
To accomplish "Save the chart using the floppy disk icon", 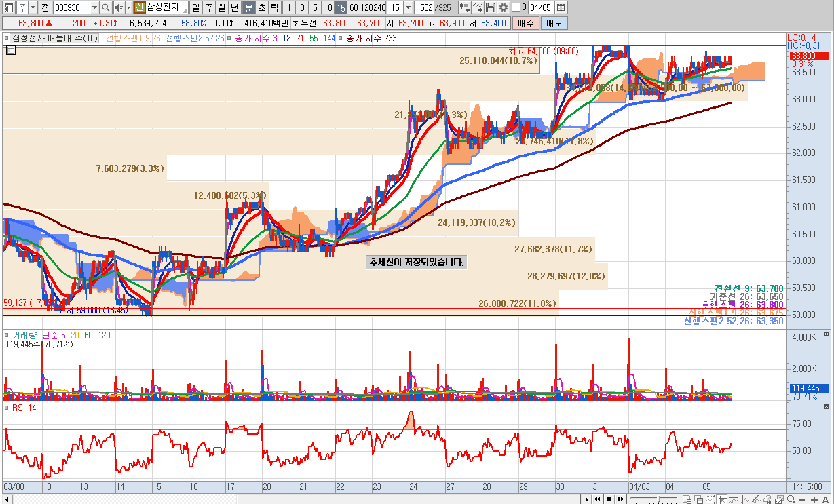I will tap(491, 7).
